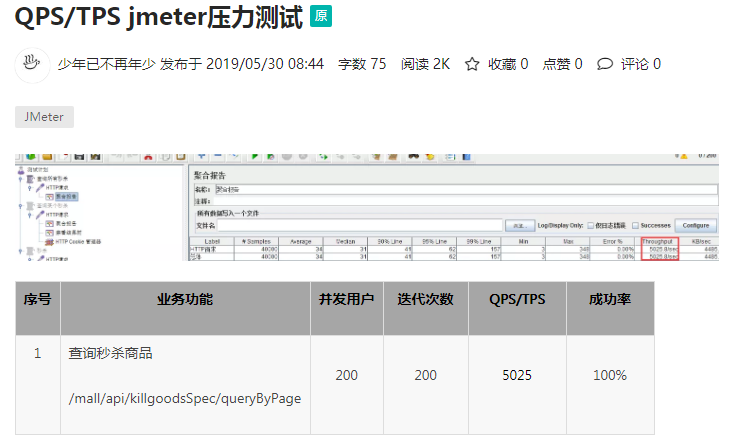Select the first enabled thread group row

52,179
